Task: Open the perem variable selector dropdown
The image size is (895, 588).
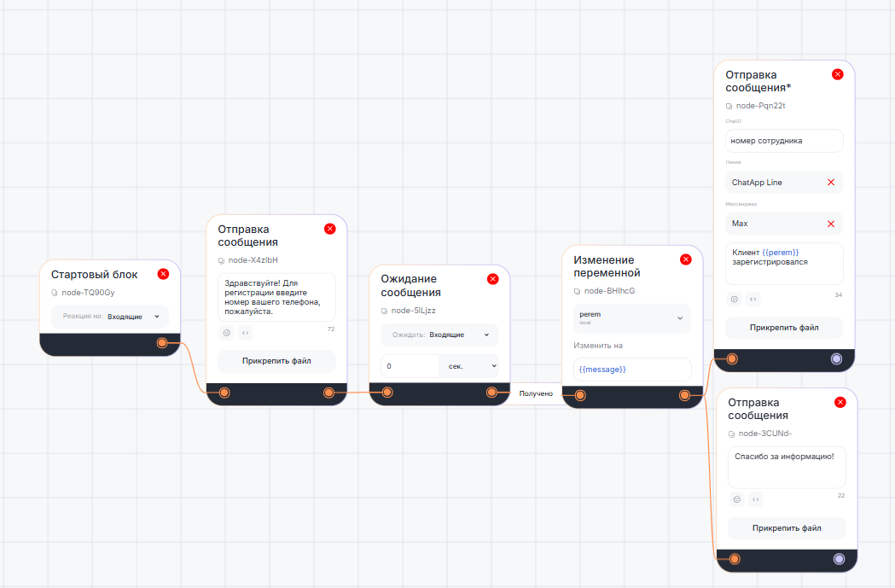Action: tap(631, 317)
